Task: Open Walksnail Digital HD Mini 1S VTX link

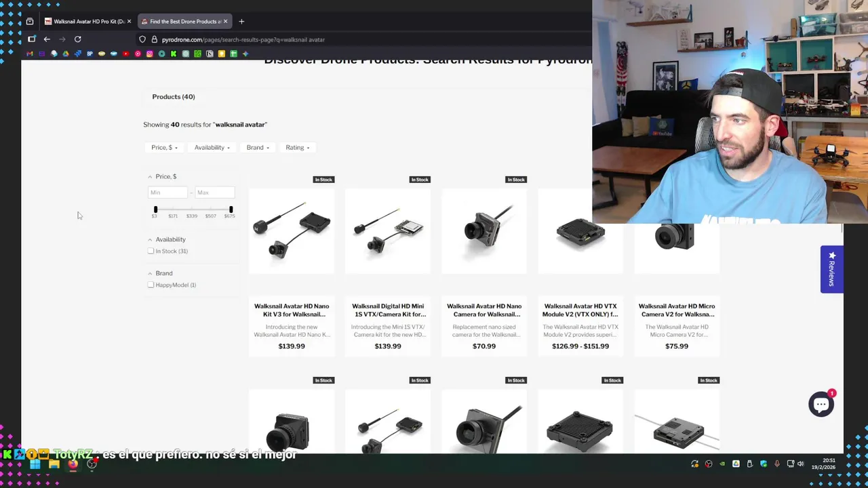Action: (x=388, y=310)
